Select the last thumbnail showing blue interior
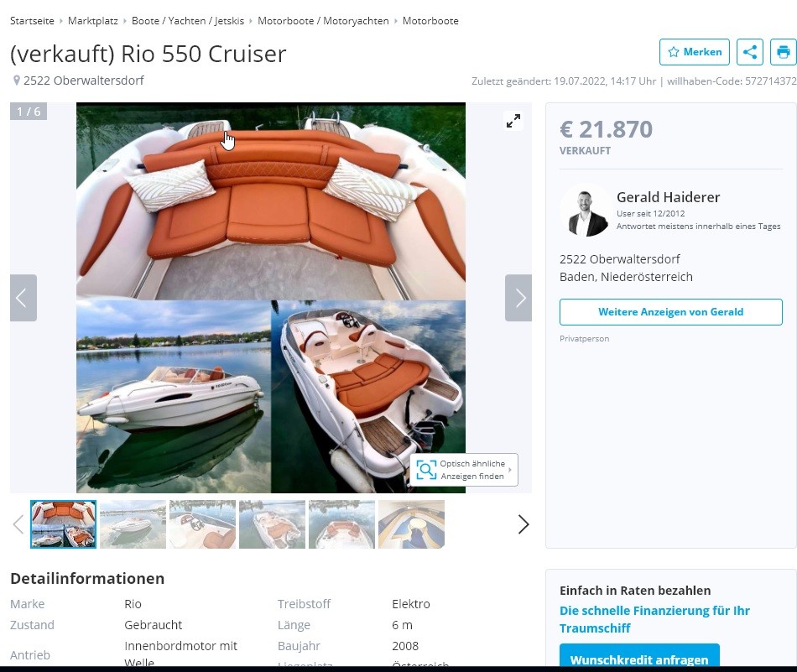 point(412,524)
